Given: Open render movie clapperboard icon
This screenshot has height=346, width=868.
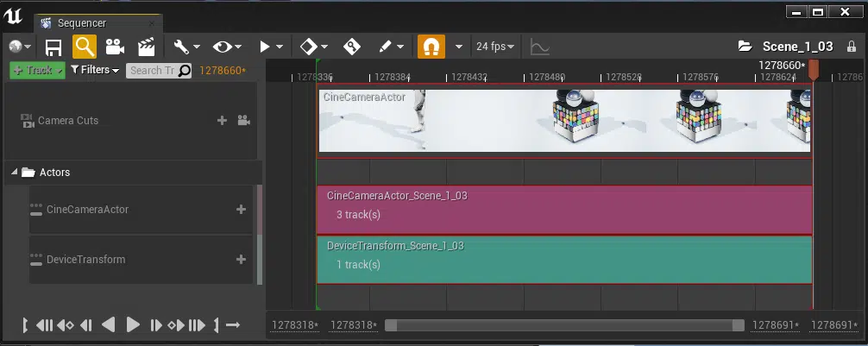Looking at the screenshot, I should tap(146, 47).
